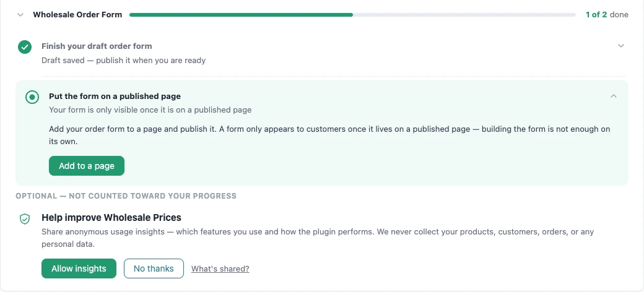Click the green completed checkmark icon

25,47
